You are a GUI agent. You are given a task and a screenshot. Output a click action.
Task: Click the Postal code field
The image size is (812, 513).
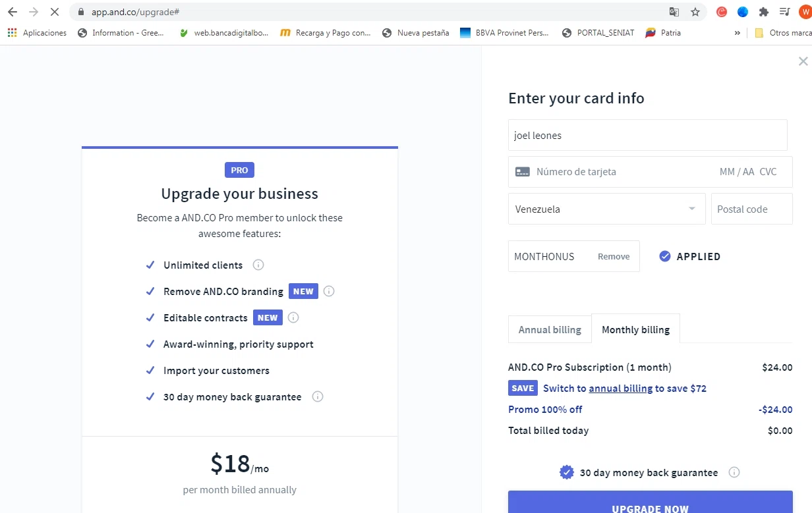point(751,209)
